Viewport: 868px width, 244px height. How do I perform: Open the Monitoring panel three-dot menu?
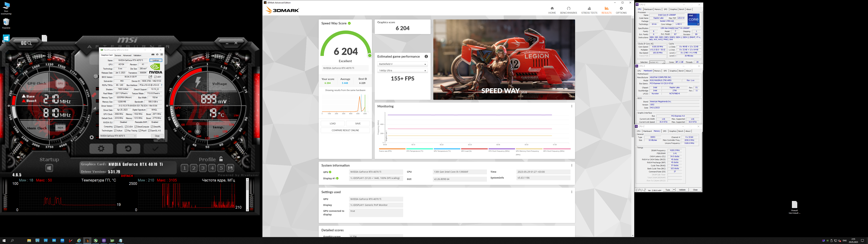click(571, 106)
